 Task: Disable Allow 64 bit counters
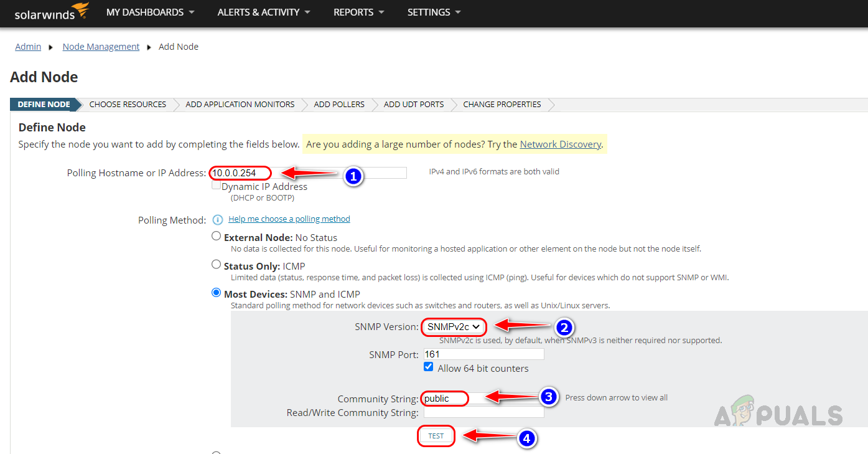[428, 366]
